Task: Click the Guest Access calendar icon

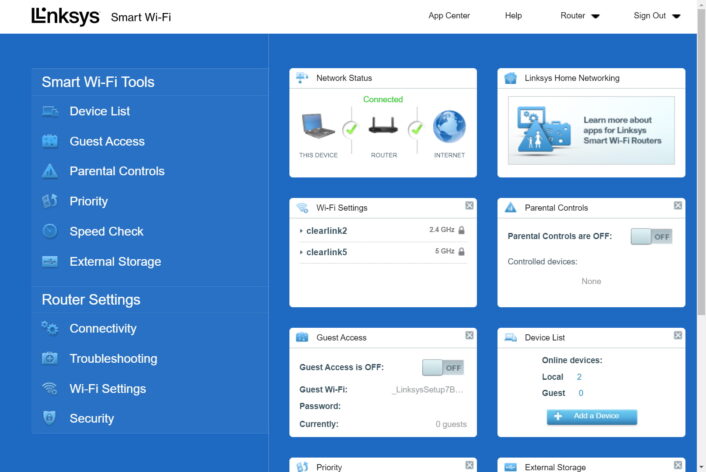Action: [x=50, y=141]
